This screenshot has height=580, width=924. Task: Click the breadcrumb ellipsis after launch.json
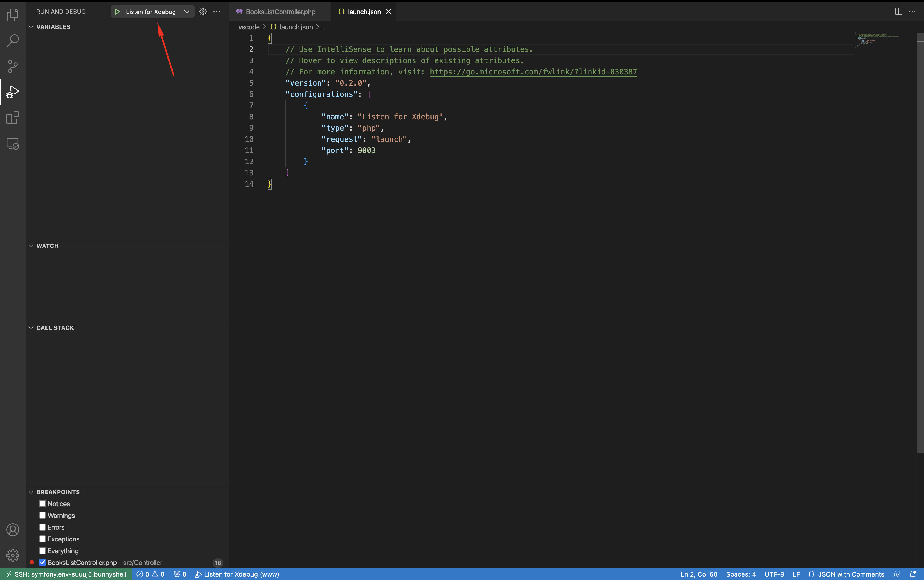[x=324, y=27]
